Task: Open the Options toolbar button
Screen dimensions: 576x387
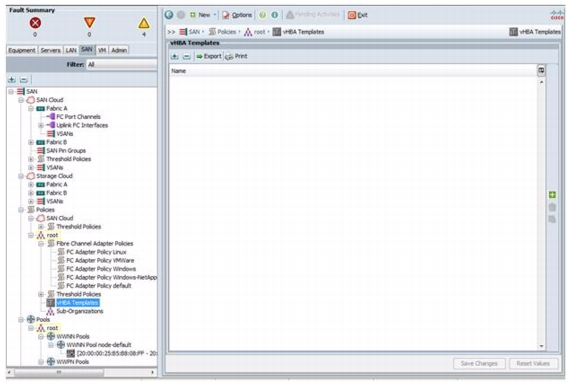Action: pos(237,15)
